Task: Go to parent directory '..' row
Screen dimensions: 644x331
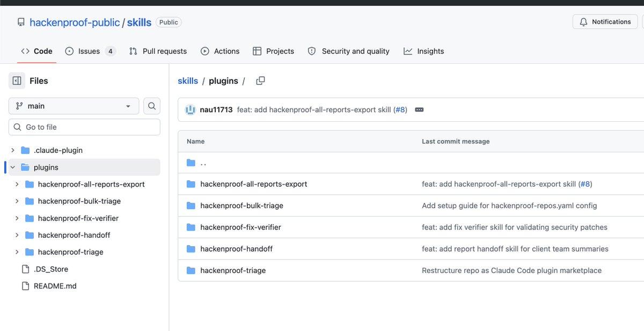Action: (x=411, y=163)
